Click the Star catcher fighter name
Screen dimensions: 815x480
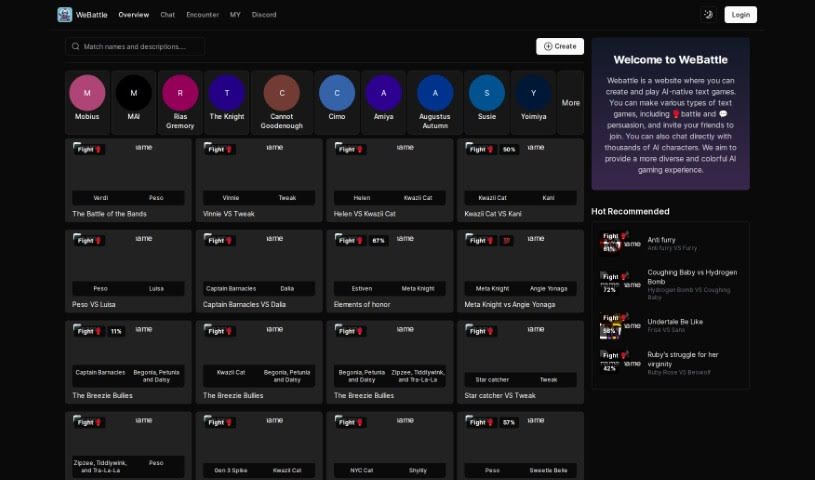[x=492, y=380]
